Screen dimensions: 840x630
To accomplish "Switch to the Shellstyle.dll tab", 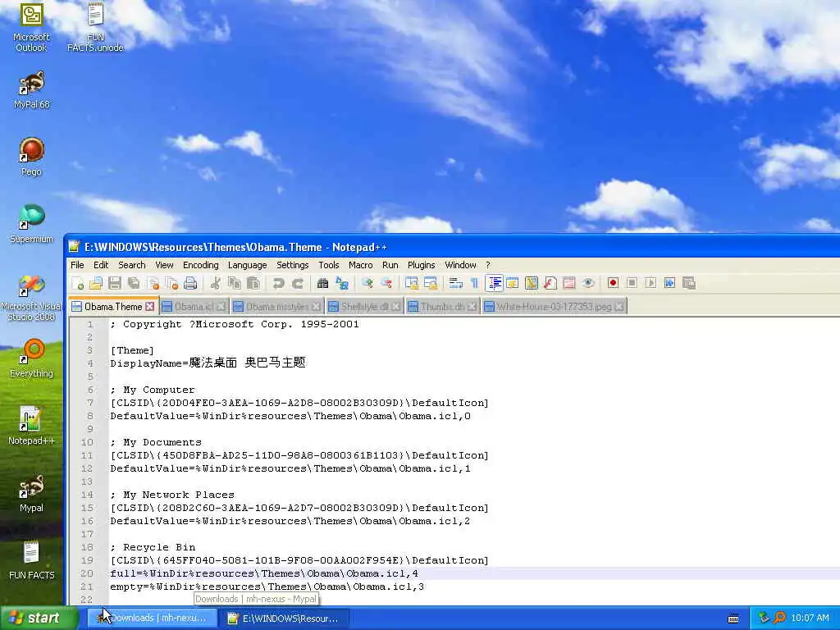I will point(364,307).
